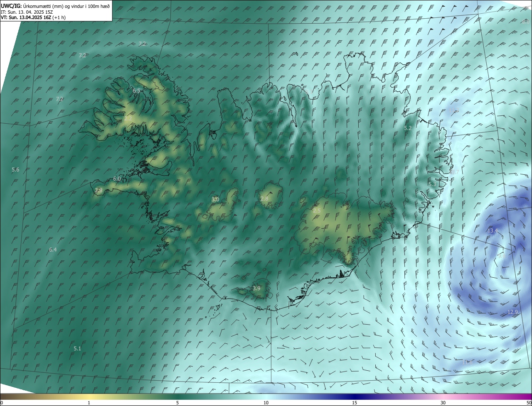
Task: Click the colorbar tick label 50
Action: (529, 403)
